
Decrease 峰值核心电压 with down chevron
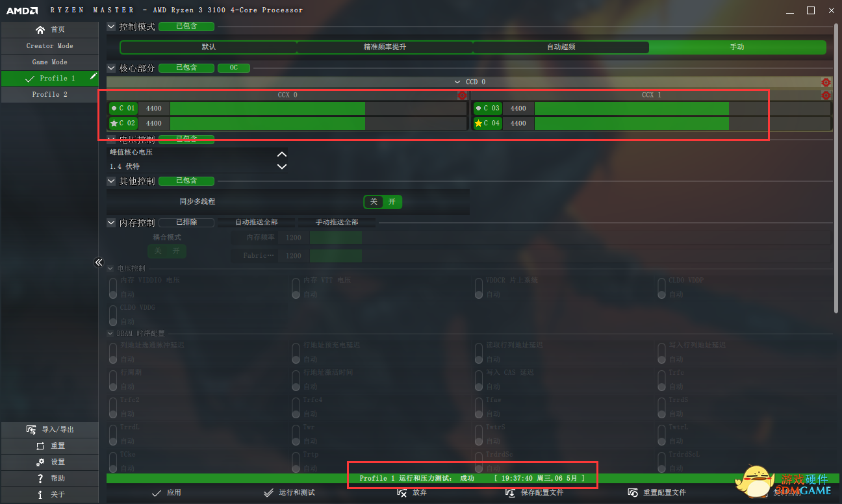click(x=281, y=166)
